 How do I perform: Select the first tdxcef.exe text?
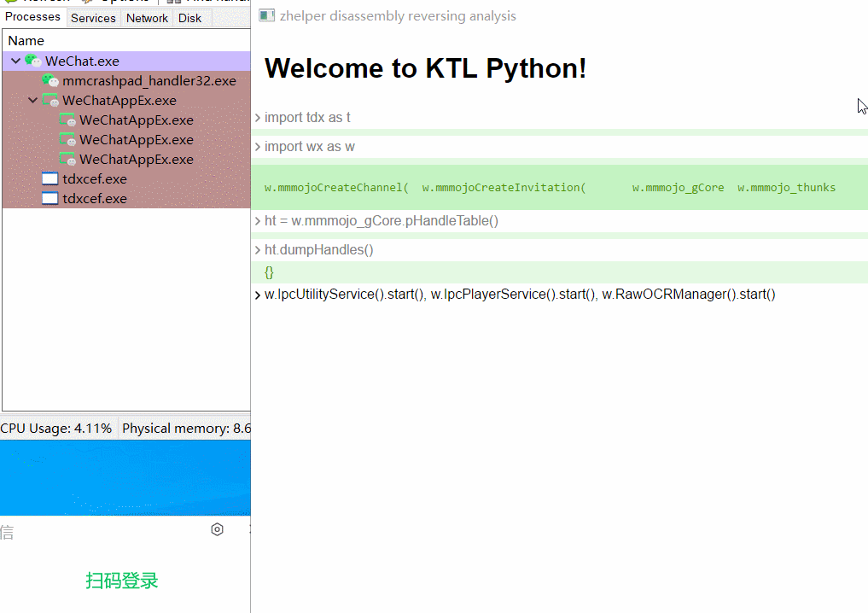(x=95, y=178)
